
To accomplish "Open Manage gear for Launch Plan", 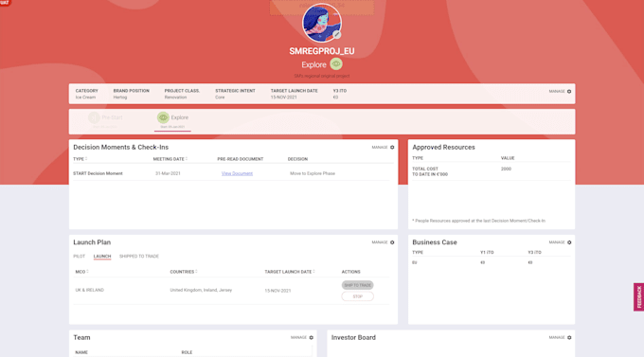I will tap(392, 242).
